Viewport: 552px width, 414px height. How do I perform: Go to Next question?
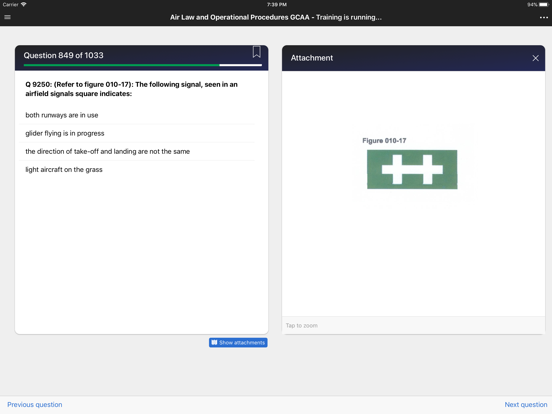tap(526, 404)
